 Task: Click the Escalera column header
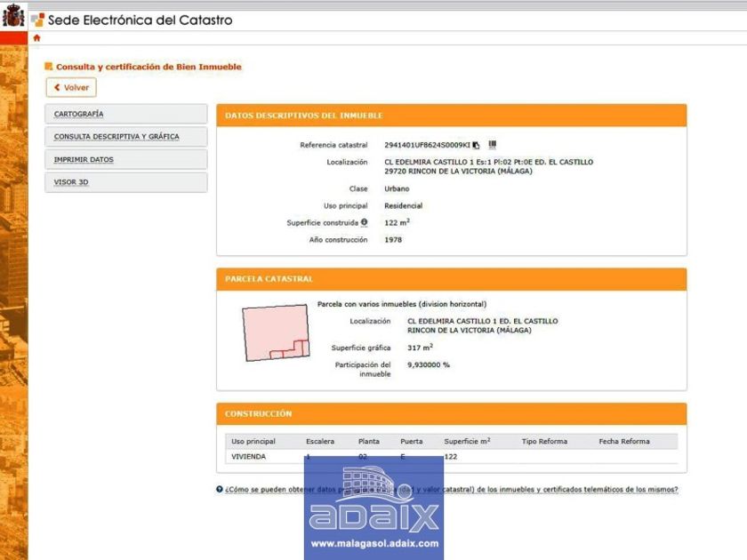click(320, 442)
